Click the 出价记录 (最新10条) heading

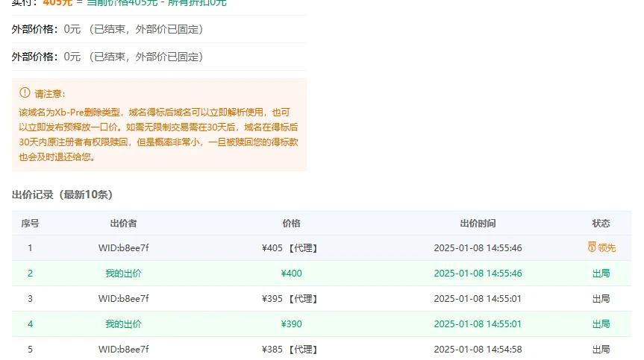62,195
